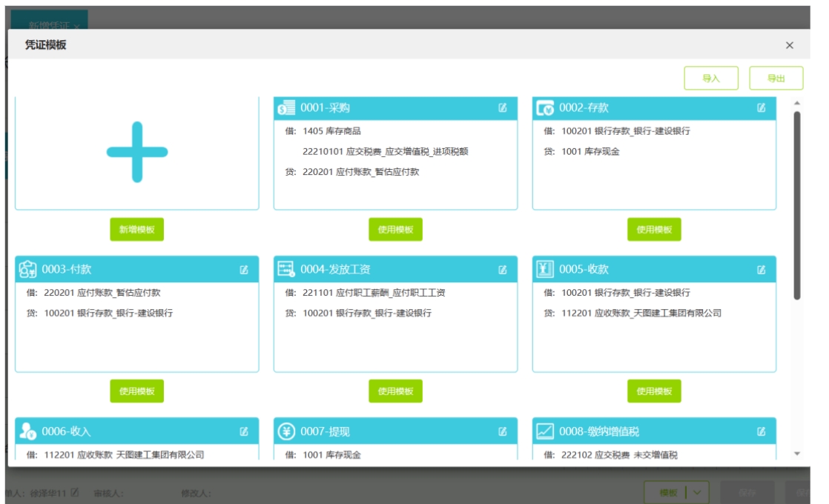Click the scrollbar up arrow
The width and height of the screenshot is (829, 504).
pyautogui.click(x=797, y=103)
